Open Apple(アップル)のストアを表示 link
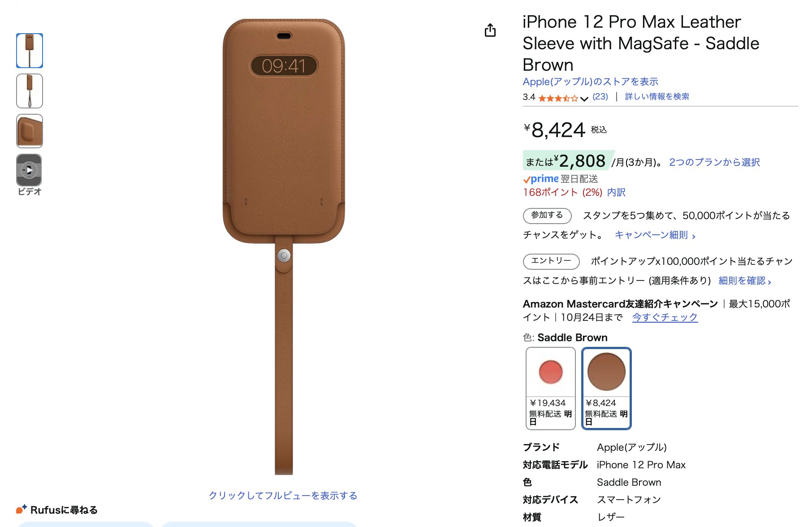Image resolution: width=812 pixels, height=527 pixels. pyautogui.click(x=590, y=82)
